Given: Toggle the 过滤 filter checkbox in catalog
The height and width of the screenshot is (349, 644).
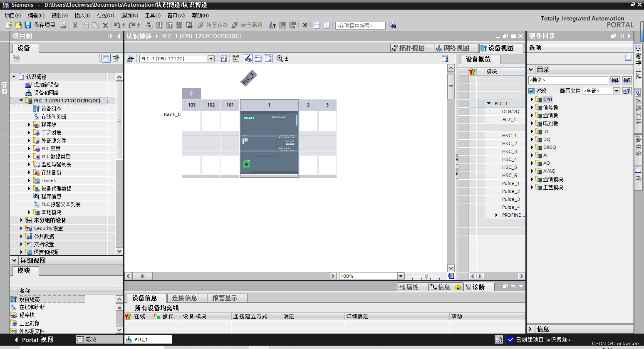Looking at the screenshot, I should point(531,91).
